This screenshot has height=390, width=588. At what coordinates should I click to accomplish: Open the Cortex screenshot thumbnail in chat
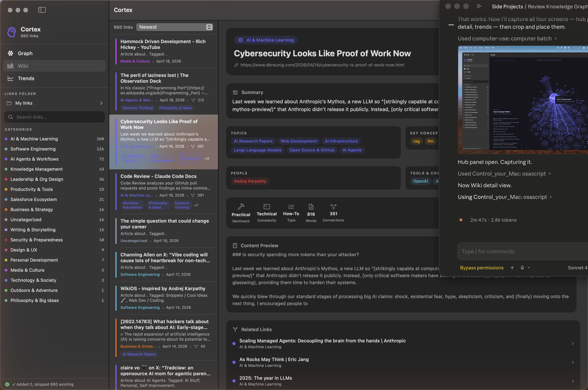click(x=523, y=99)
